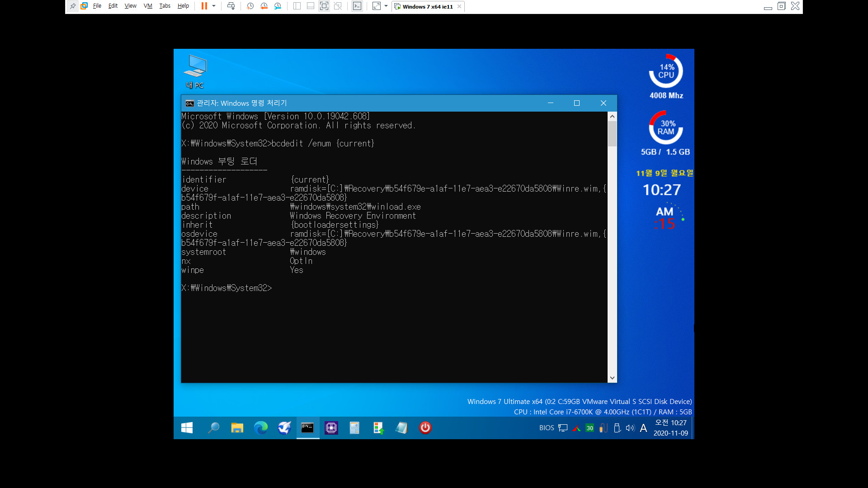Toggle full screen mode icon

(324, 6)
